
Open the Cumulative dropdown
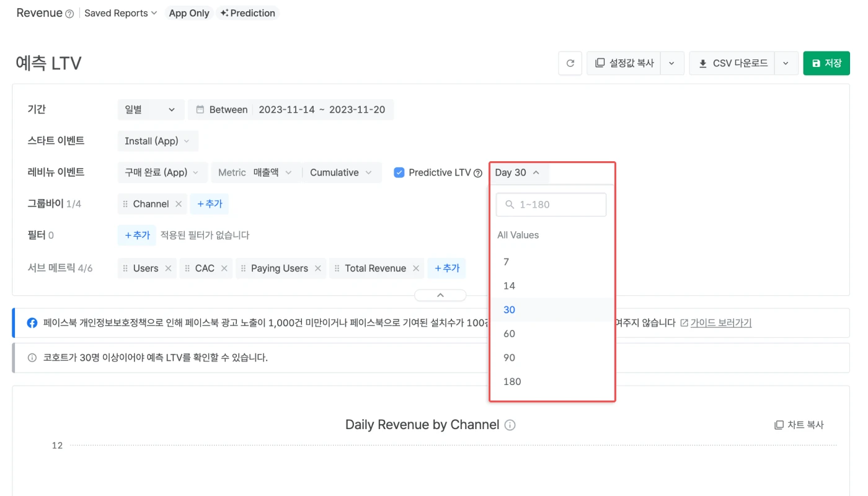click(x=342, y=172)
